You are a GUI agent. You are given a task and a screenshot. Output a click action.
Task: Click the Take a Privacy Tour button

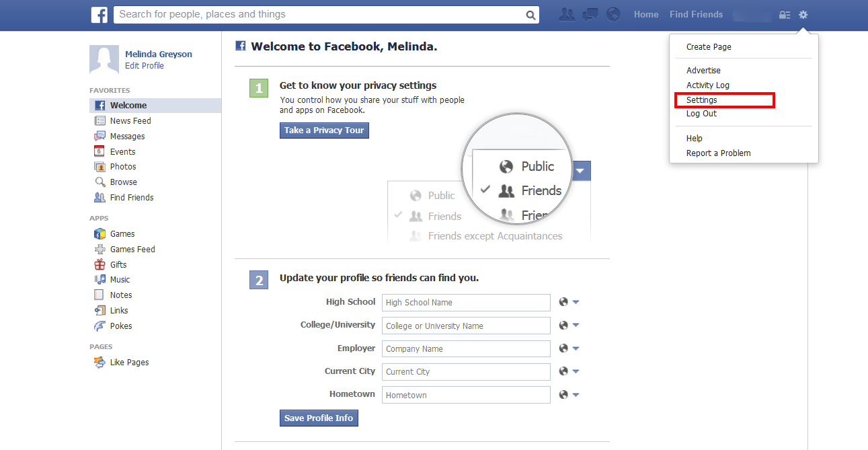point(324,130)
